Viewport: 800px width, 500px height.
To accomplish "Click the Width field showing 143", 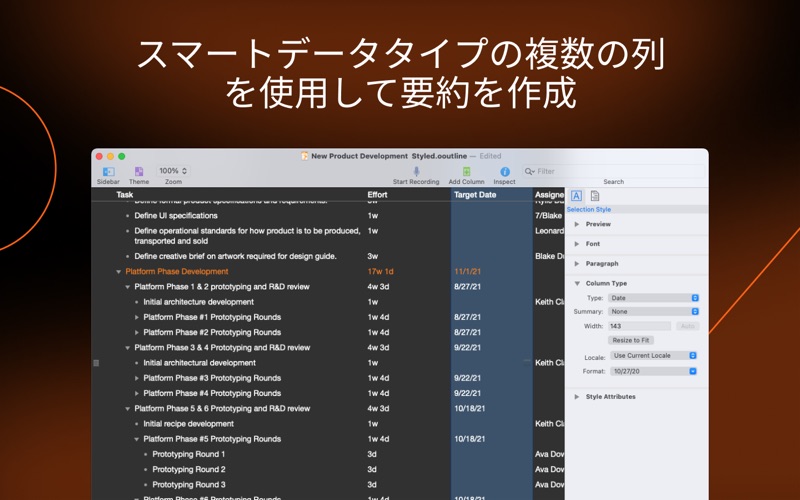I will coord(640,326).
